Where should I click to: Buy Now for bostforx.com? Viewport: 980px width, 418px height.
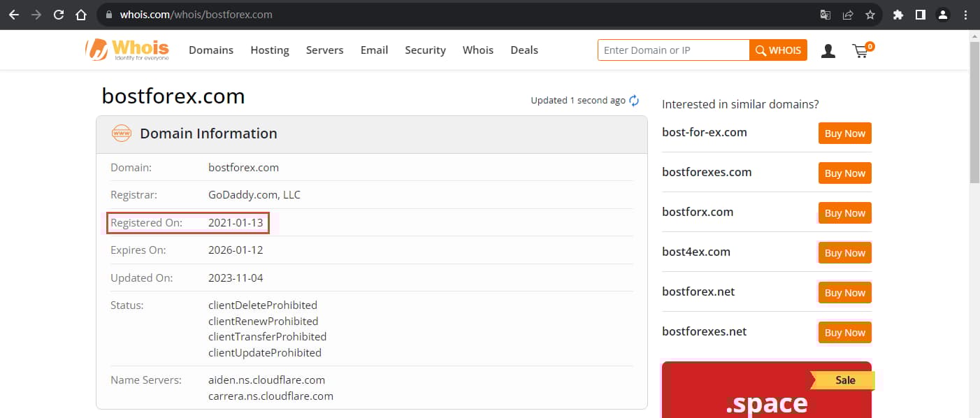pyautogui.click(x=845, y=213)
